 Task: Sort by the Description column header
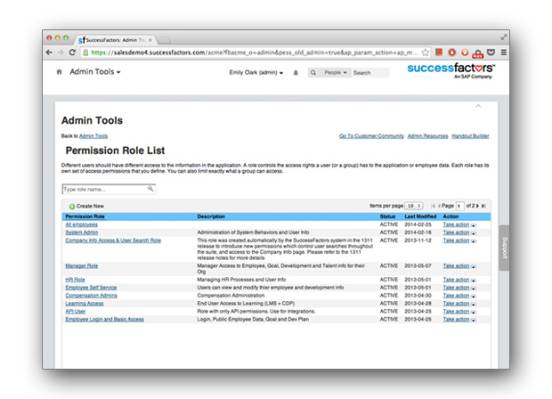[211, 217]
